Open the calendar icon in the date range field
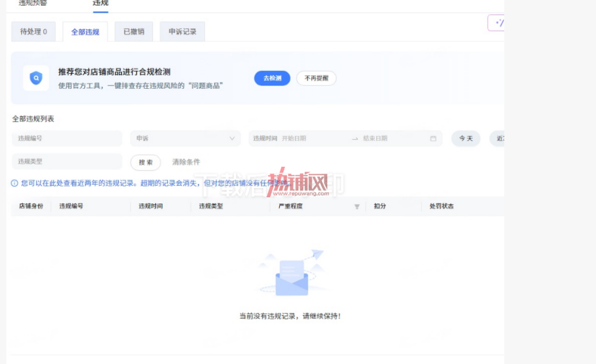 pyautogui.click(x=433, y=138)
